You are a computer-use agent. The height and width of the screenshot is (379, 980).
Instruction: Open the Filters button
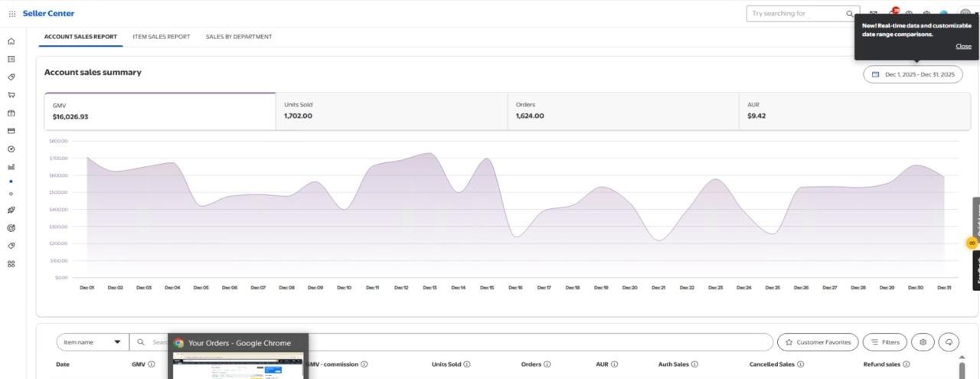click(x=885, y=342)
